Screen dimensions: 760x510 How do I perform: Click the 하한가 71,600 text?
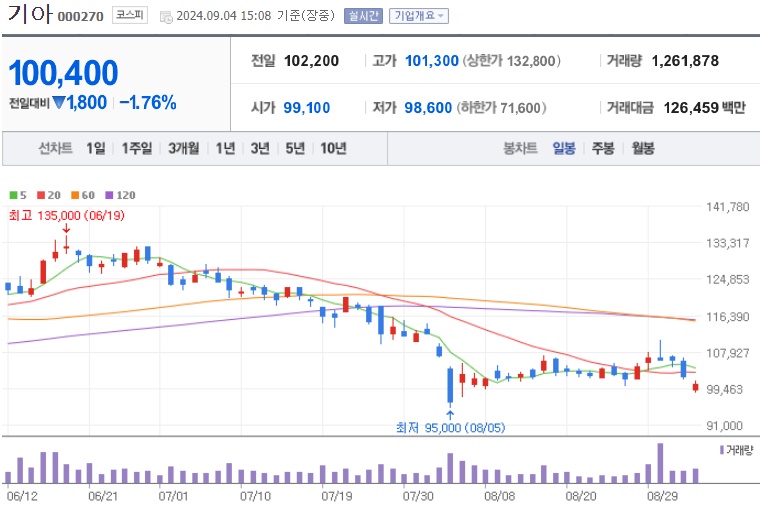[501, 107]
